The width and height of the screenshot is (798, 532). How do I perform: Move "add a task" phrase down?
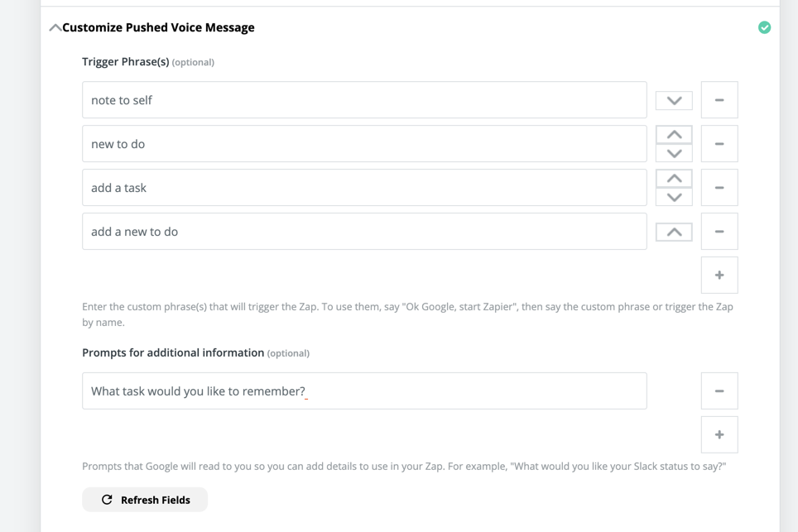point(674,197)
